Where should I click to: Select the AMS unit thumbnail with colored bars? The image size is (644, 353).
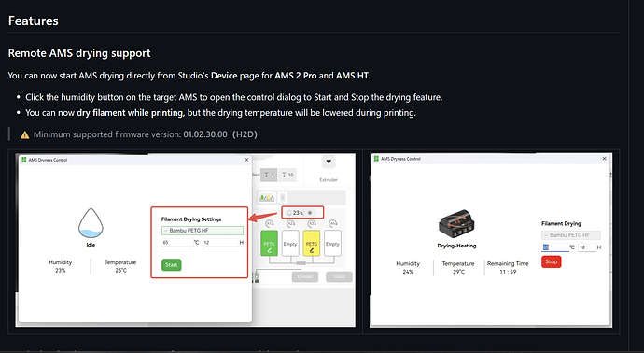(x=267, y=198)
